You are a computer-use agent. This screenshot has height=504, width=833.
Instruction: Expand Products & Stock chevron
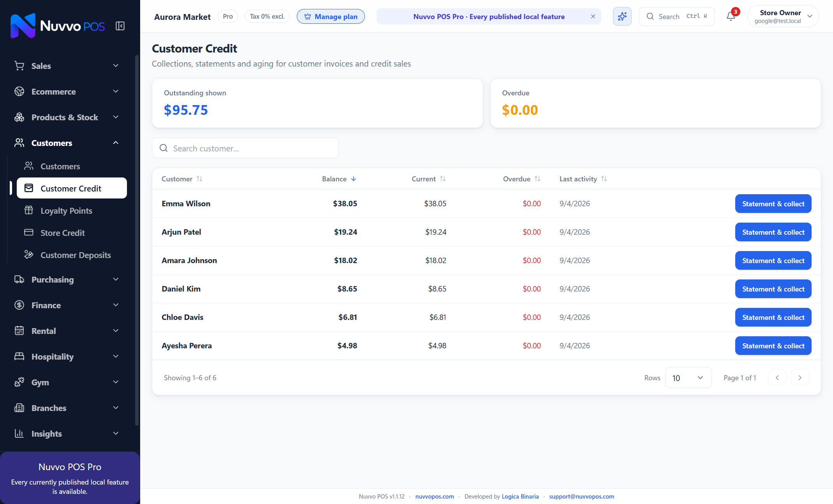(x=116, y=117)
